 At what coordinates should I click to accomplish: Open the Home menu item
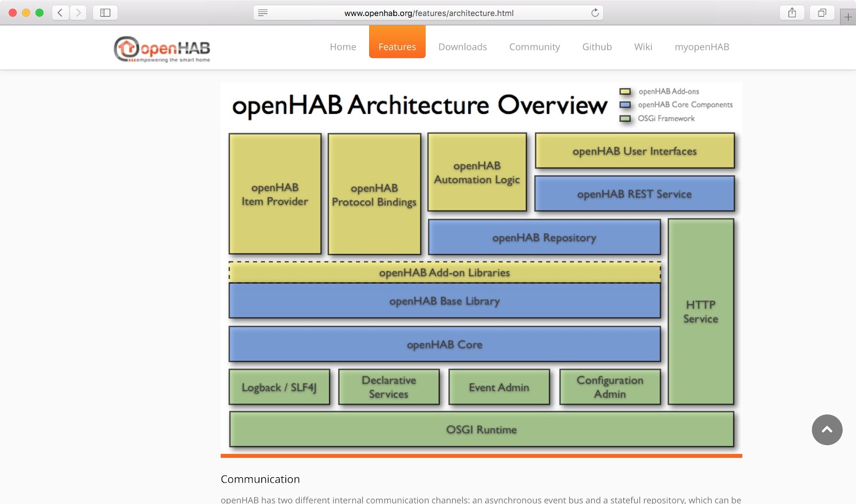(343, 47)
